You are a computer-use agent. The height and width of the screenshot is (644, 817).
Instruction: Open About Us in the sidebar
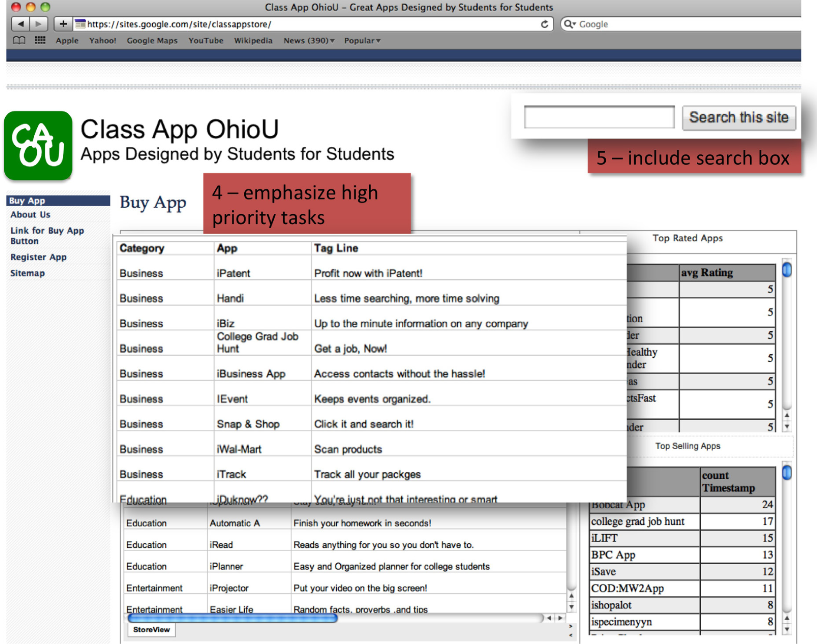click(x=30, y=214)
